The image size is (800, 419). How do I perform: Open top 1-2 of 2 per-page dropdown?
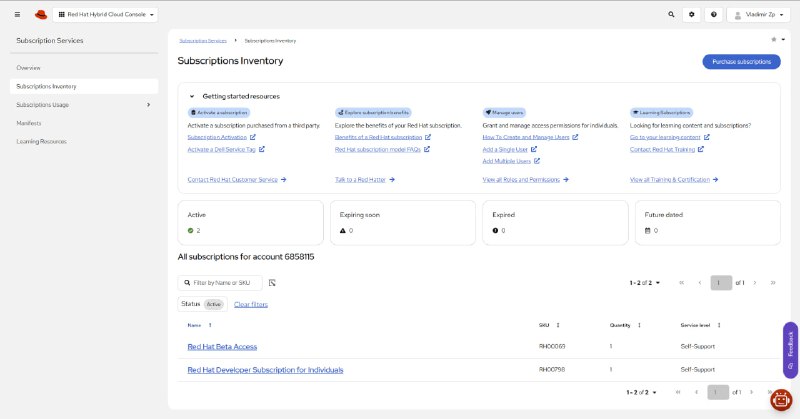coord(644,283)
